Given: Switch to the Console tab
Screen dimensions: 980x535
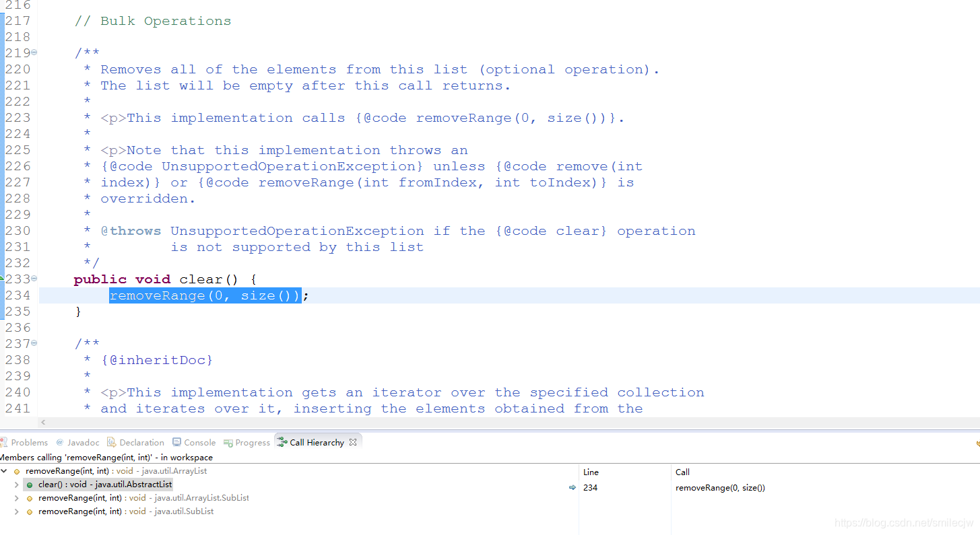Looking at the screenshot, I should tap(194, 442).
